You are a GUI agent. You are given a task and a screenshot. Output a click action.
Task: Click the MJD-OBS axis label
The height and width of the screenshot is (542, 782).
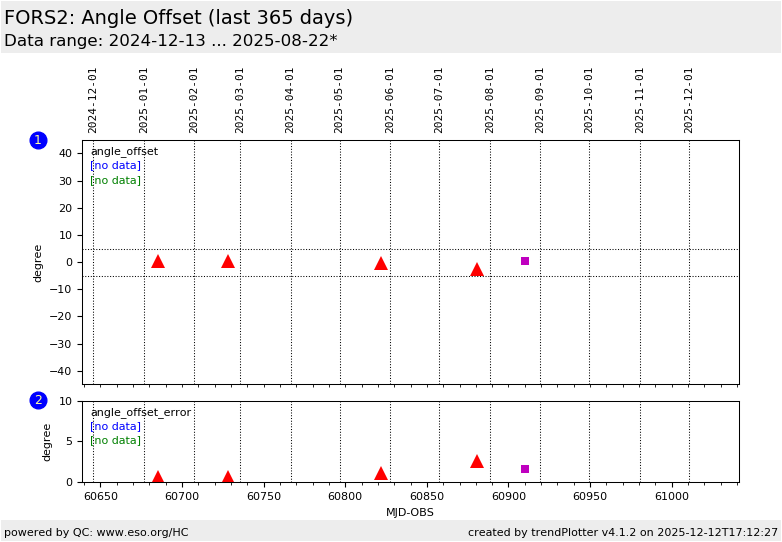point(410,513)
